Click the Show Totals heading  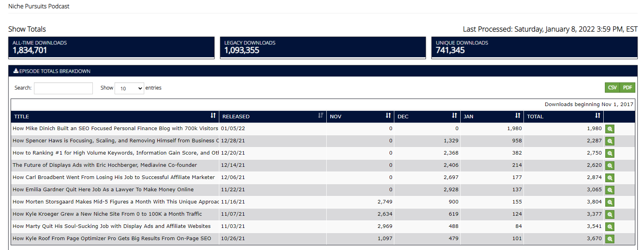coord(27,29)
